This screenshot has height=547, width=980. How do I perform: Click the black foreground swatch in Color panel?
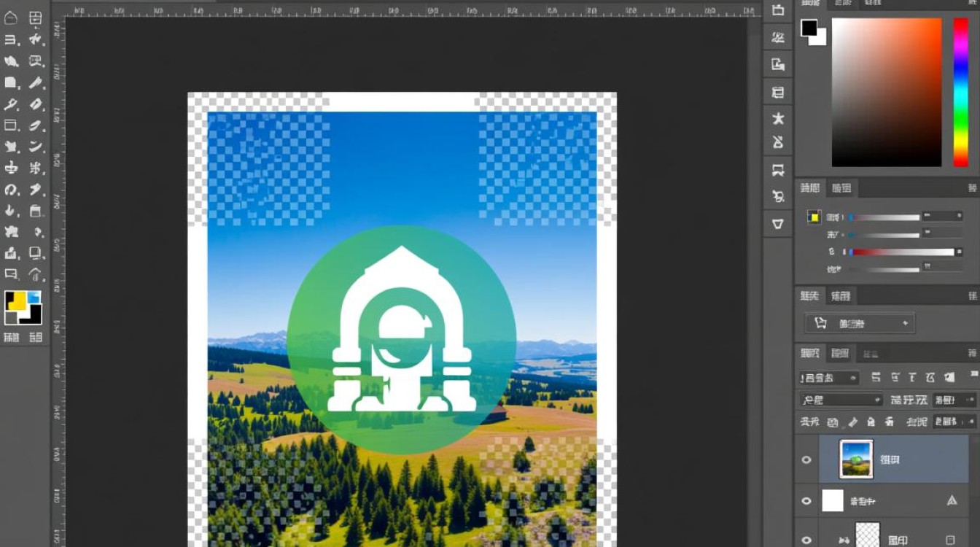pos(809,28)
